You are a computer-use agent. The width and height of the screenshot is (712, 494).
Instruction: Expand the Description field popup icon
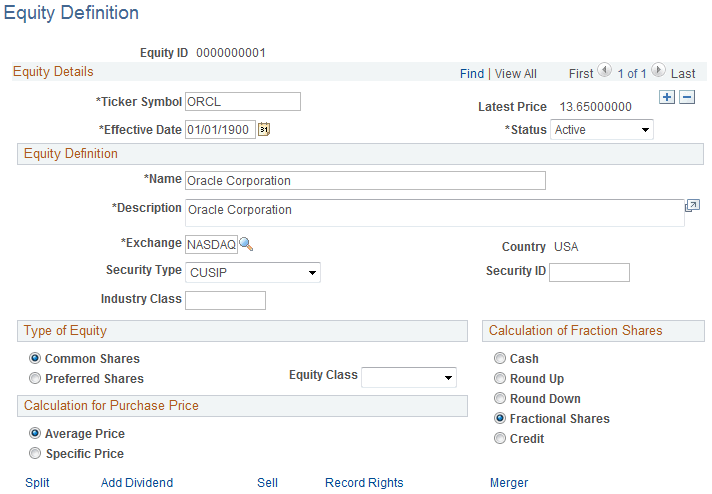(692, 206)
